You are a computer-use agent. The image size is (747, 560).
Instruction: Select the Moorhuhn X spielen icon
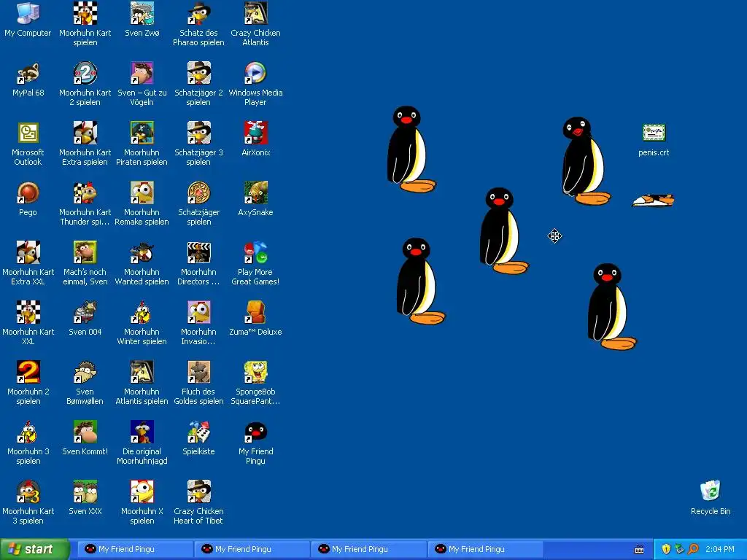pyautogui.click(x=142, y=491)
